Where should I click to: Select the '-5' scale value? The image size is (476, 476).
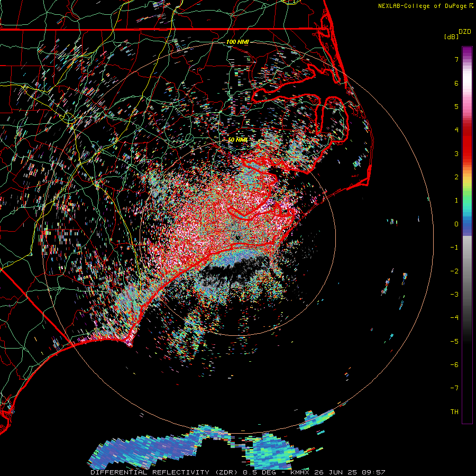[x=454, y=342]
